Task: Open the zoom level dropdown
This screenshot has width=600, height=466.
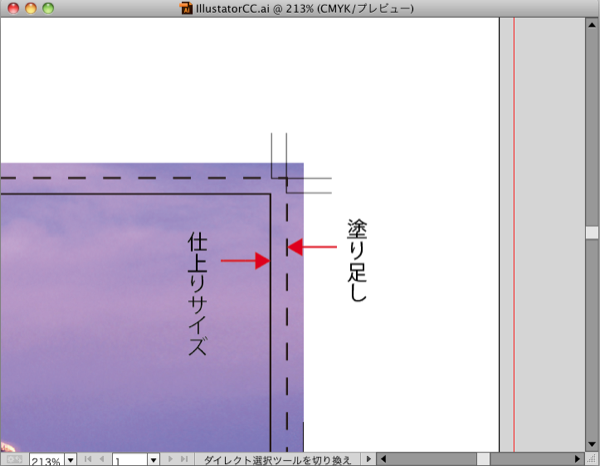Action: point(71,459)
